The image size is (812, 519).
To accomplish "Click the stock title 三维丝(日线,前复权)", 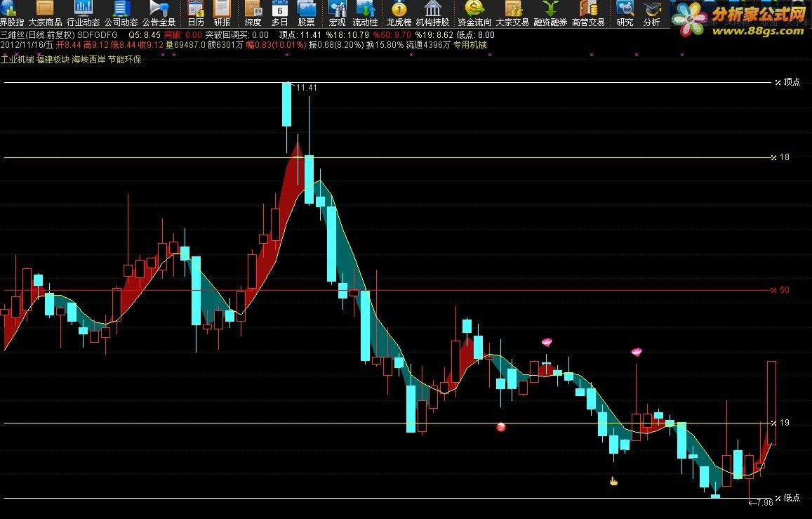I will coord(38,35).
